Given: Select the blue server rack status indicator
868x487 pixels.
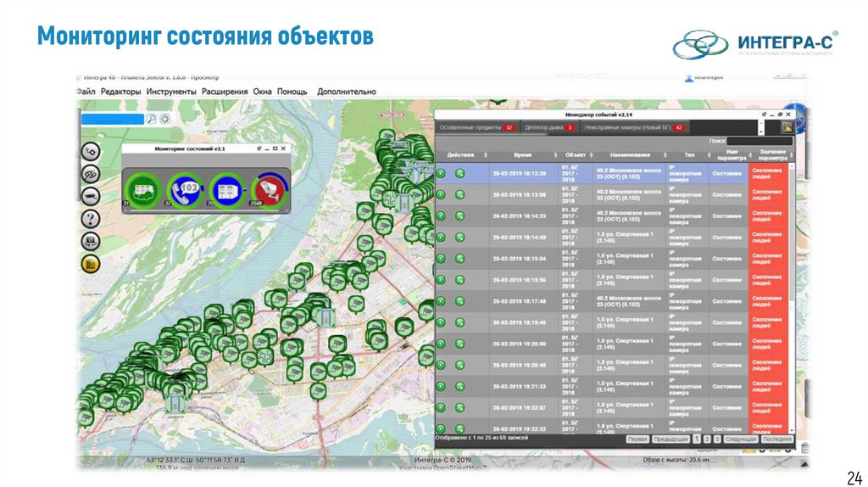Looking at the screenshot, I should tap(227, 190).
